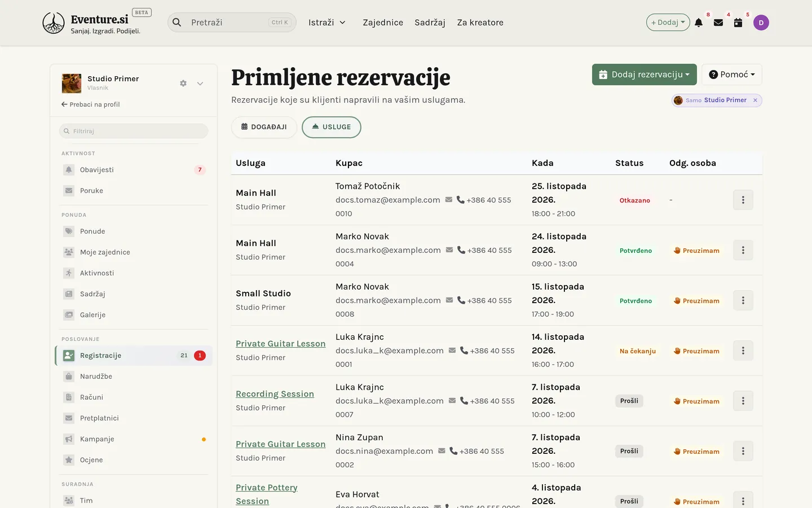Open three-dot menu for Tomaž Potočnik reservation
This screenshot has height=508, width=812.
tap(743, 200)
